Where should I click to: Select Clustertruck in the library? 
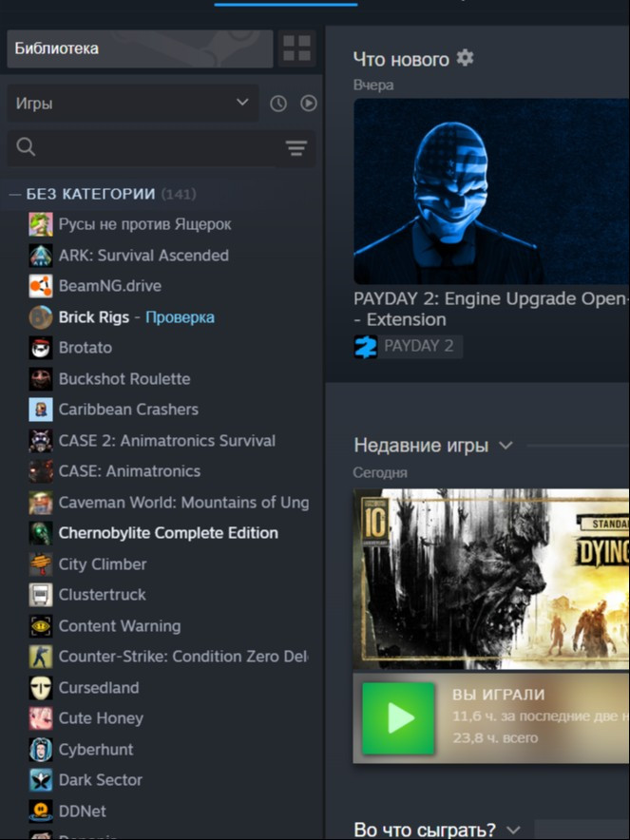tap(102, 595)
